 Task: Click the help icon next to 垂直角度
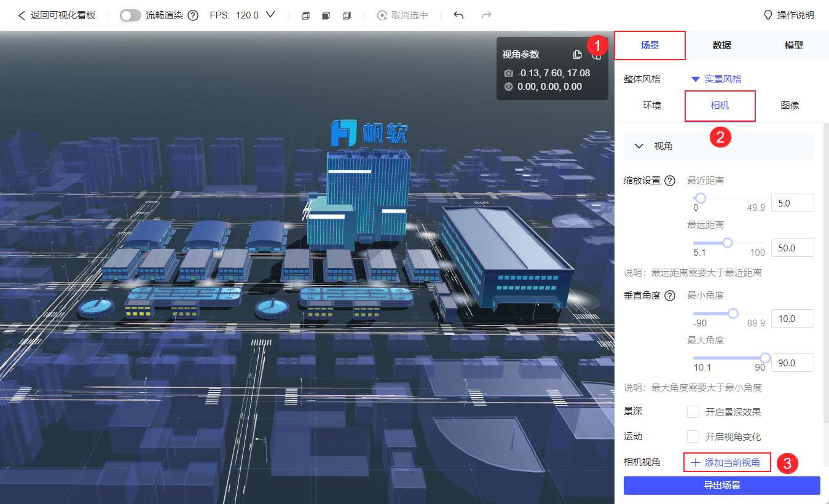(x=670, y=296)
